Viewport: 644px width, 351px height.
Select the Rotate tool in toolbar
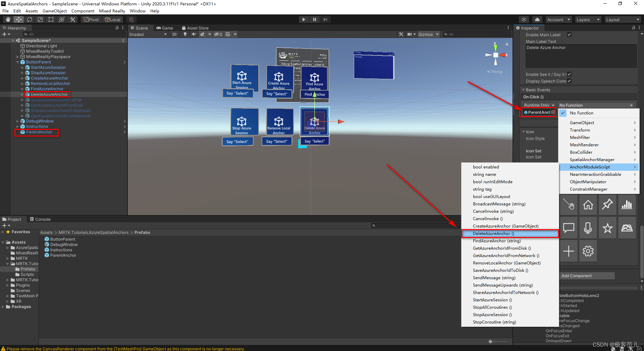30,19
